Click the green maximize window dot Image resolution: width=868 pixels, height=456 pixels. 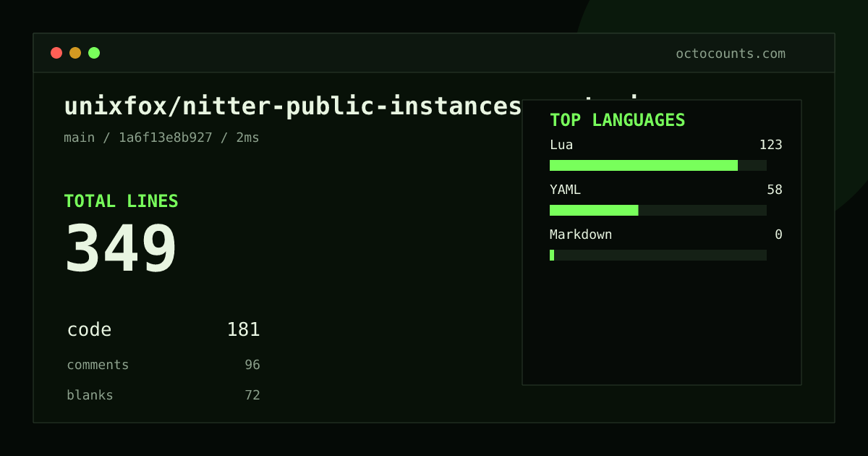94,53
